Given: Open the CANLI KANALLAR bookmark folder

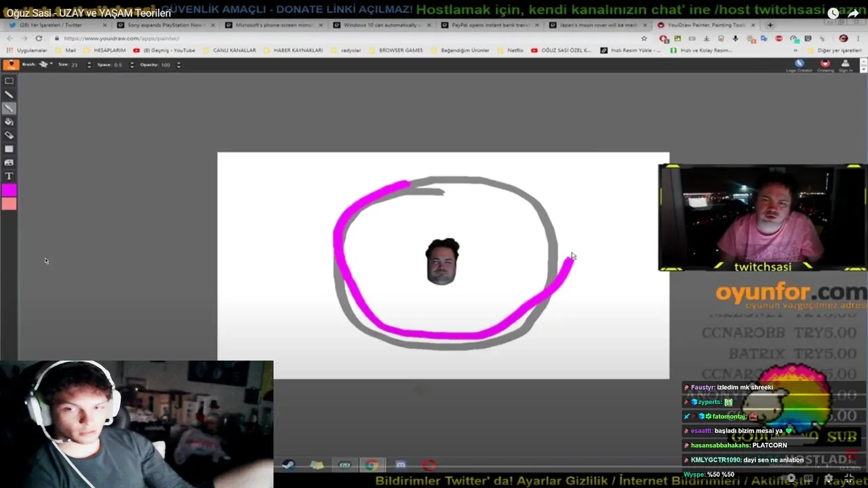Looking at the screenshot, I should [229, 50].
